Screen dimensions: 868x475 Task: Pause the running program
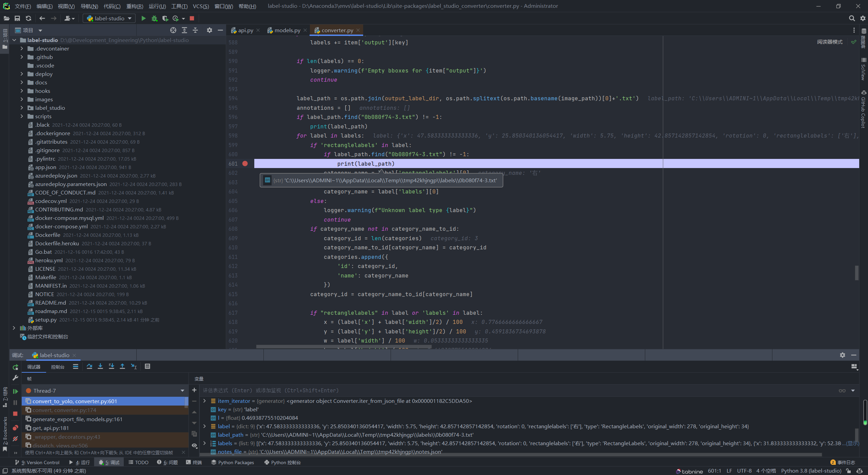15,403
